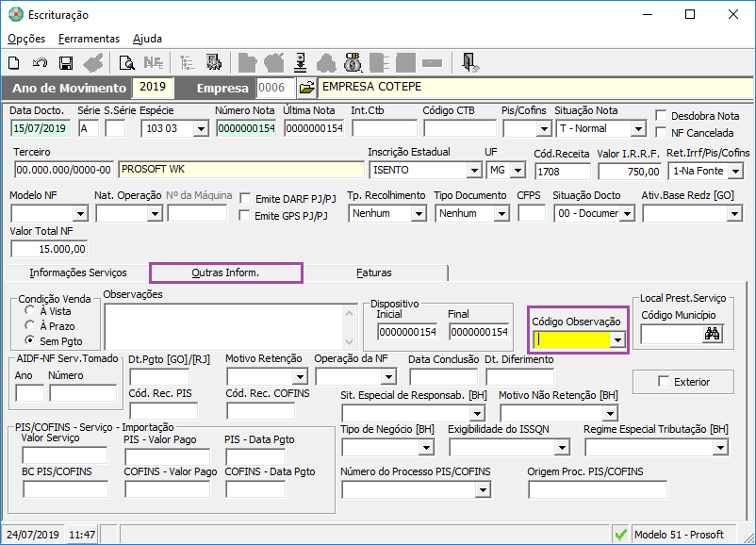Screen dimensions: 756x545
Task: Select the À Vista payment radio button
Action: pos(31,311)
